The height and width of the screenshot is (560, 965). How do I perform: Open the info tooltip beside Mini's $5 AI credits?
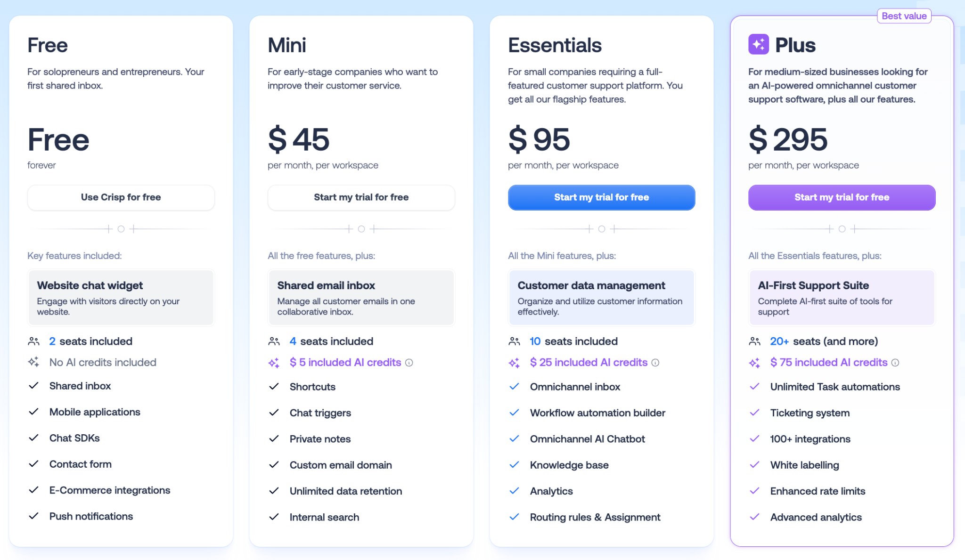coord(410,363)
